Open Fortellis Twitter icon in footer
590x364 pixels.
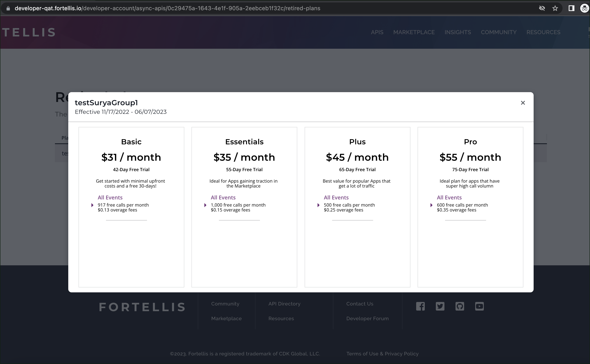[x=440, y=306]
